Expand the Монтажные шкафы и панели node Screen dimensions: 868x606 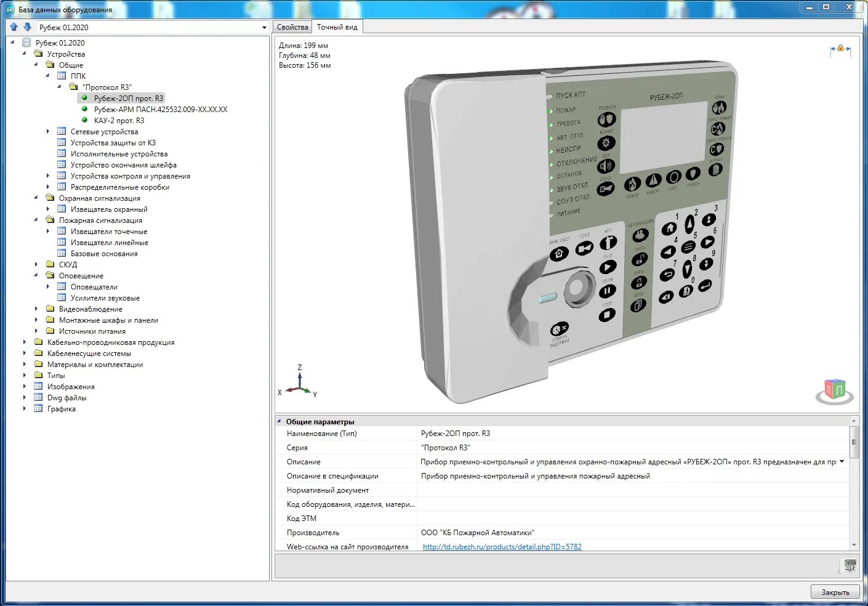coord(36,320)
